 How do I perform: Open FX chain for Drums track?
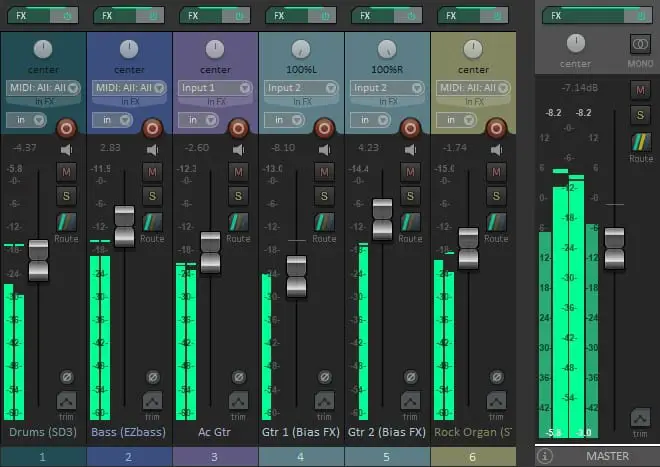click(29, 16)
